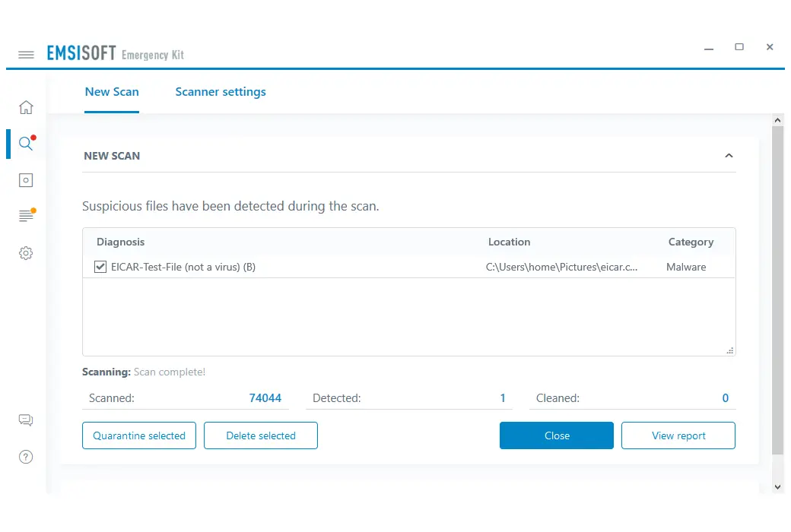Open the chat support icon
The width and height of the screenshot is (791, 532).
tap(26, 420)
